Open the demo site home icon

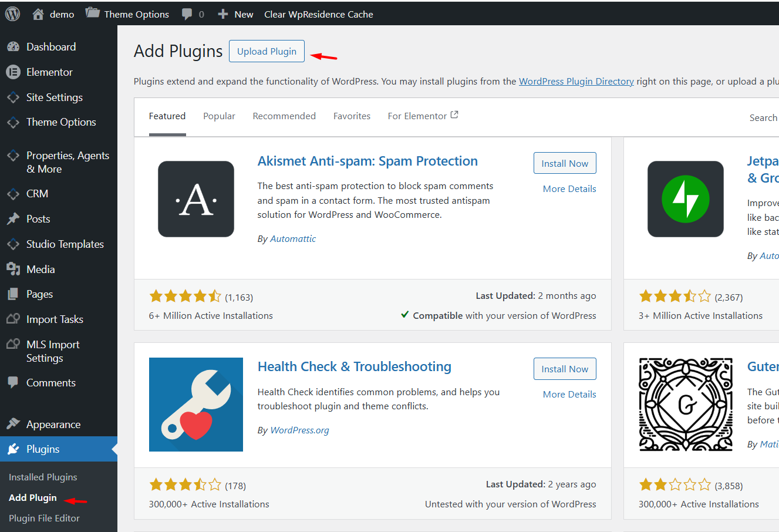pyautogui.click(x=38, y=14)
